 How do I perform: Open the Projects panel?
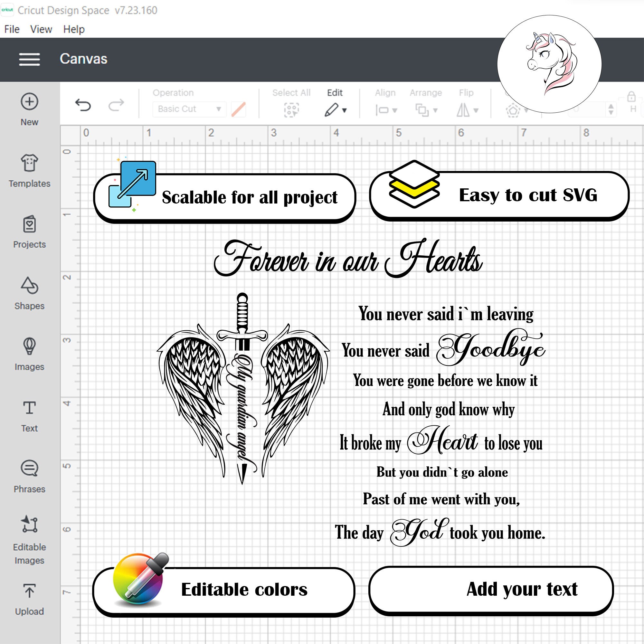(x=29, y=225)
